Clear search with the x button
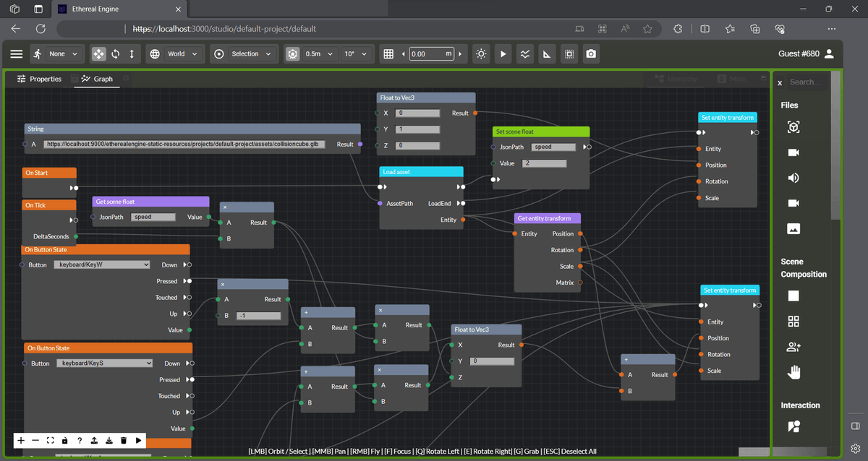Image resolution: width=868 pixels, height=461 pixels. [x=780, y=82]
